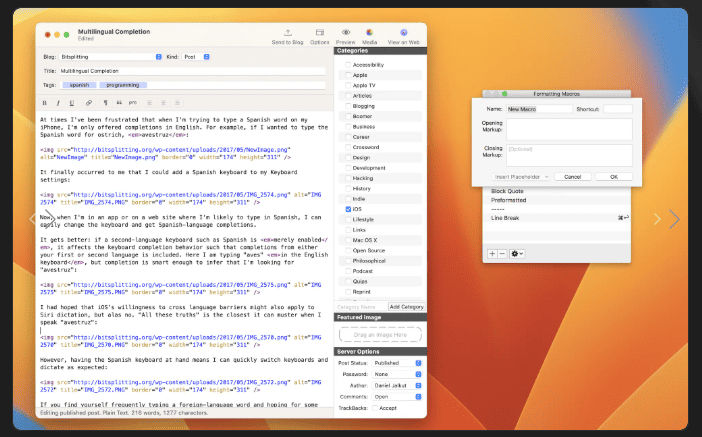Enable the TrackBacks Accept checkbox
Image resolution: width=702 pixels, height=437 pixels.
(x=375, y=408)
